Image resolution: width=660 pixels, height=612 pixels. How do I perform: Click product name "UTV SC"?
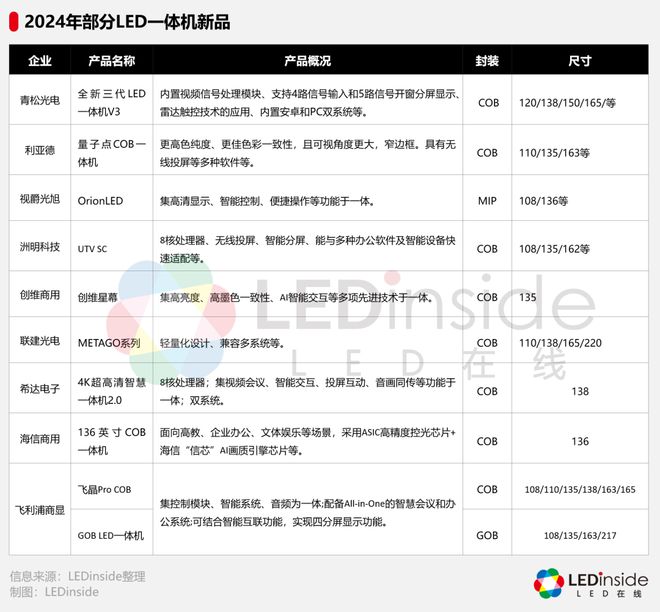(x=92, y=249)
